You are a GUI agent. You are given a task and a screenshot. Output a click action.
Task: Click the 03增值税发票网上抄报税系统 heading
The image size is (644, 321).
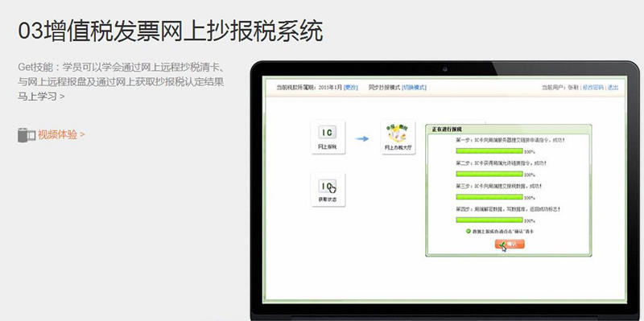point(171,31)
